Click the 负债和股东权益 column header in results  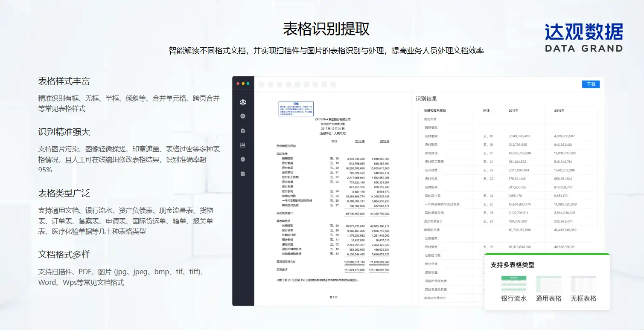[435, 110]
